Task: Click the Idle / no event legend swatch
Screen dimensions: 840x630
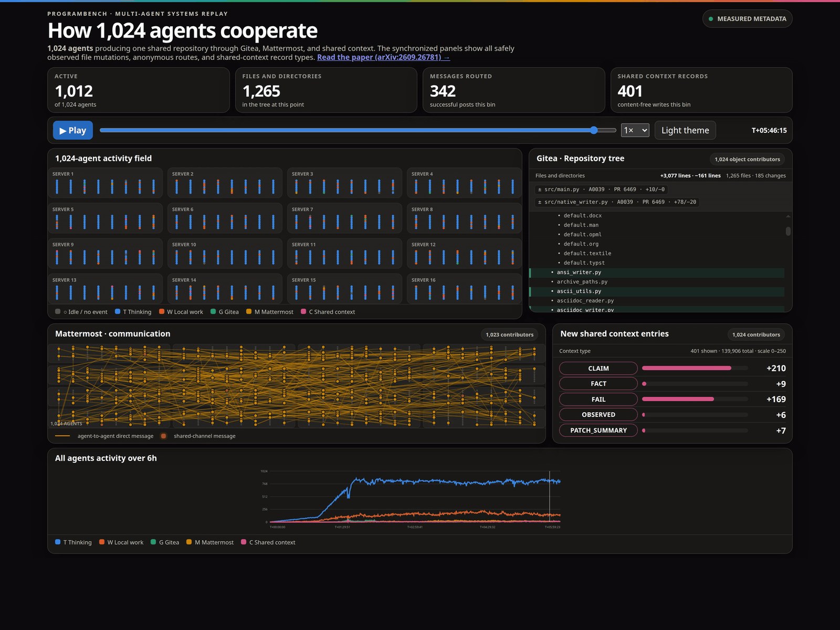Action: (58, 311)
